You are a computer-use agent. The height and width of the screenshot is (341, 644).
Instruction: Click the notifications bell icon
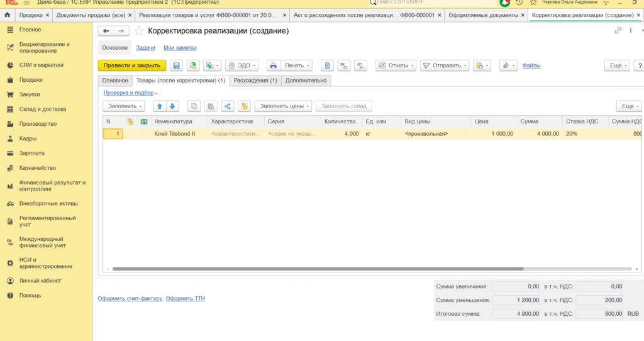point(505,3)
